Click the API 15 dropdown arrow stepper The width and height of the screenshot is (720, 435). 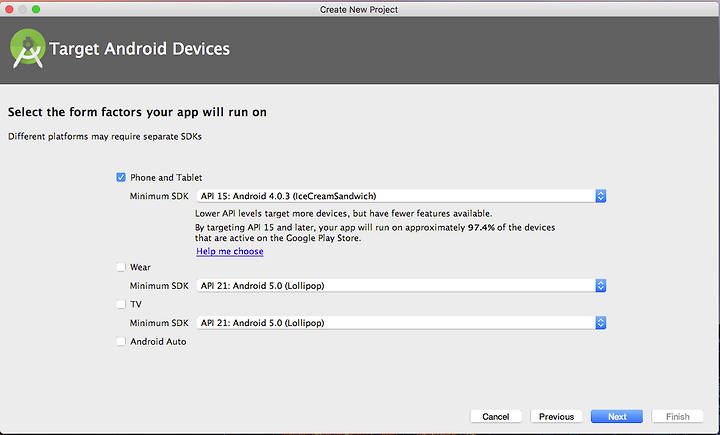601,196
